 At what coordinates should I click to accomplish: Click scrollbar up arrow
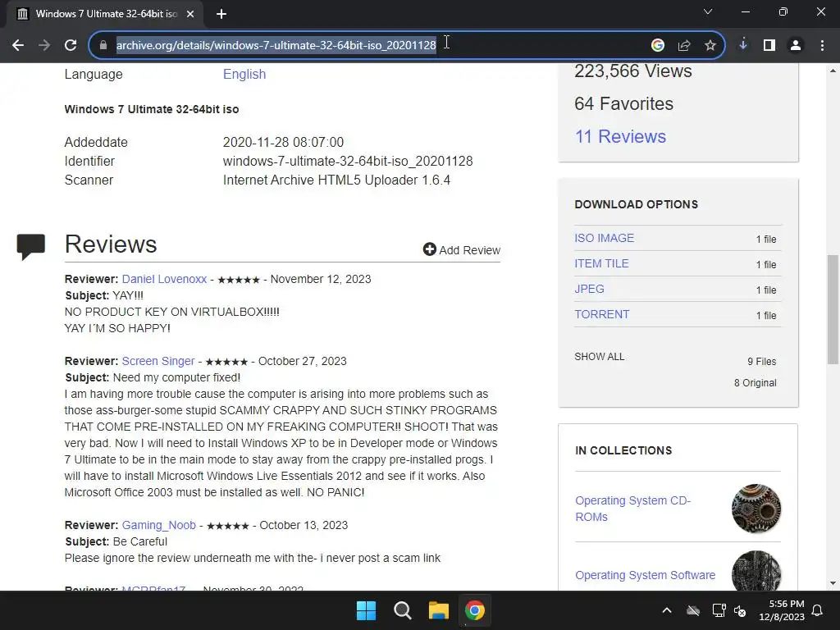click(833, 71)
